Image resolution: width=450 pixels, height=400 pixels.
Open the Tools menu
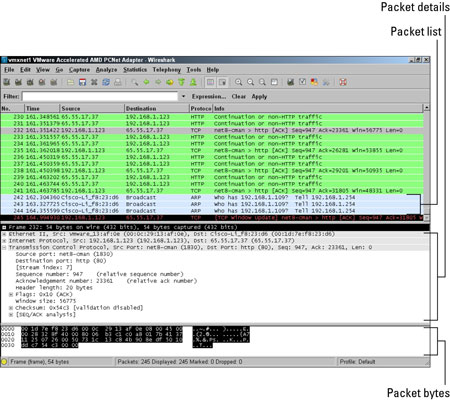point(194,70)
